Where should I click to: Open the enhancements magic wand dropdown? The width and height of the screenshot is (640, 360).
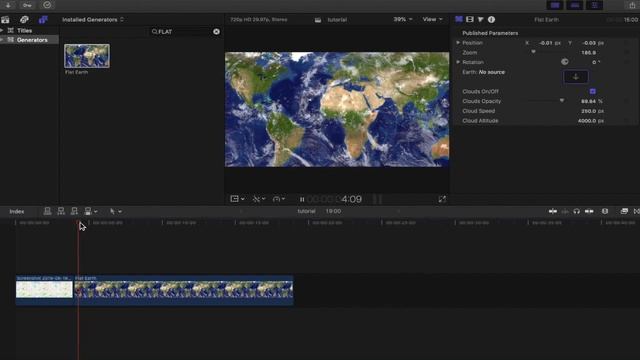[x=259, y=199]
